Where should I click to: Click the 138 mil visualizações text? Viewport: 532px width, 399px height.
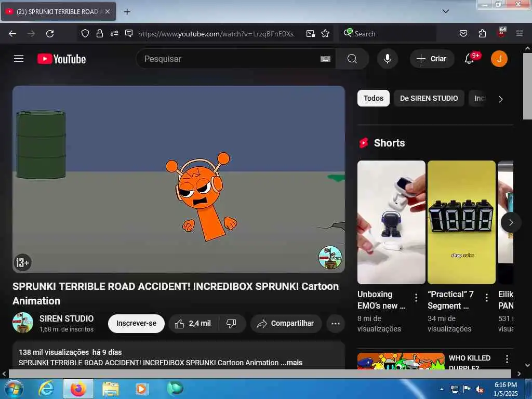point(54,352)
